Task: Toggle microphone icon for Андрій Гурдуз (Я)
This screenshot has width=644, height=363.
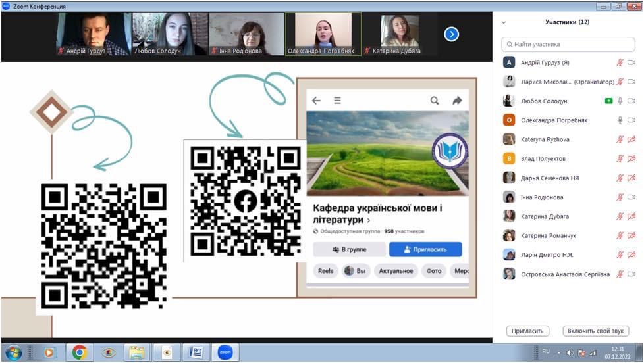Action: [x=620, y=62]
